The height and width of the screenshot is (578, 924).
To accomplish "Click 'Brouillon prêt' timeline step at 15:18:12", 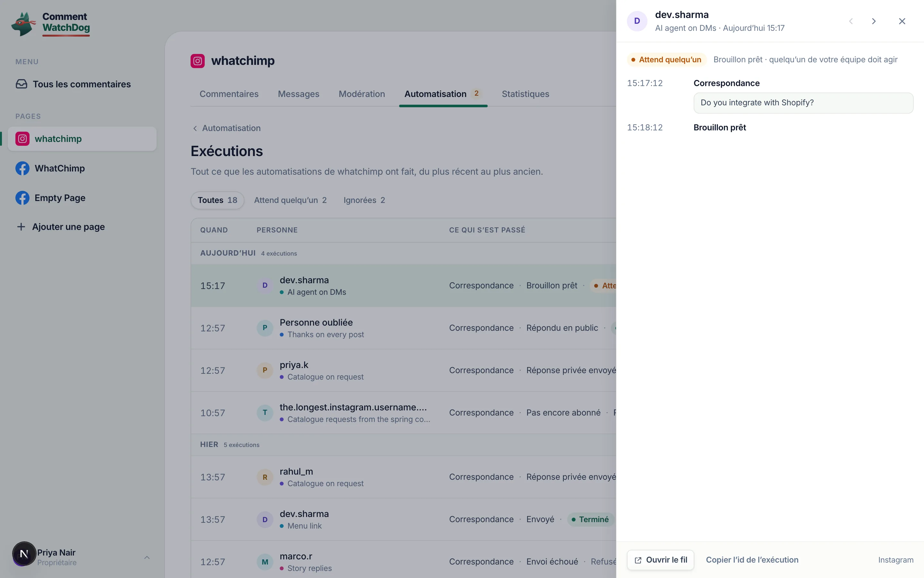I will click(x=719, y=128).
